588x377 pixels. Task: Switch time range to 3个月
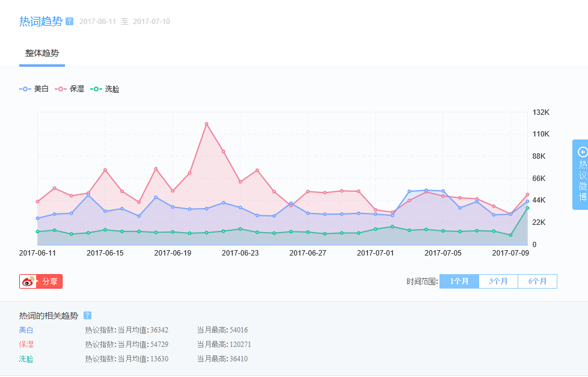point(498,281)
